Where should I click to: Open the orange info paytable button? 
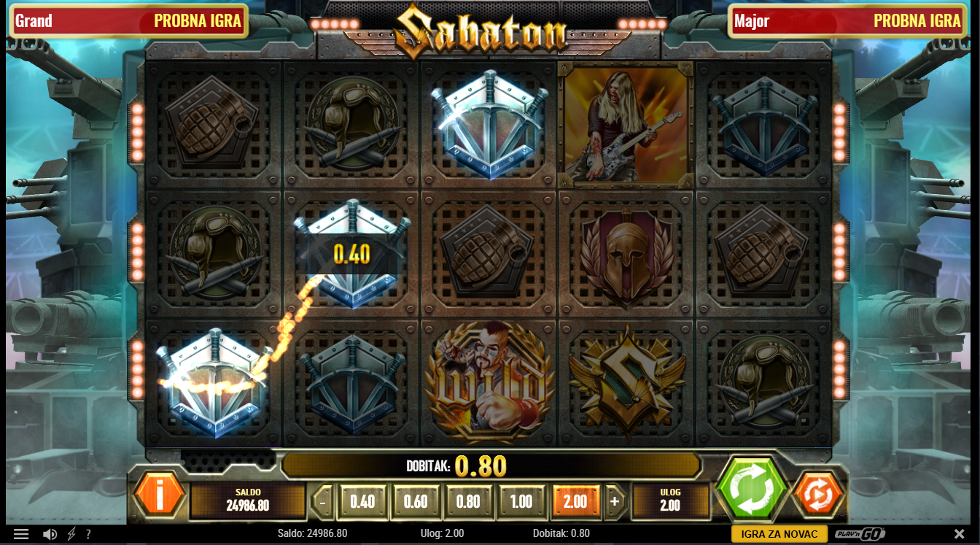tap(160, 495)
